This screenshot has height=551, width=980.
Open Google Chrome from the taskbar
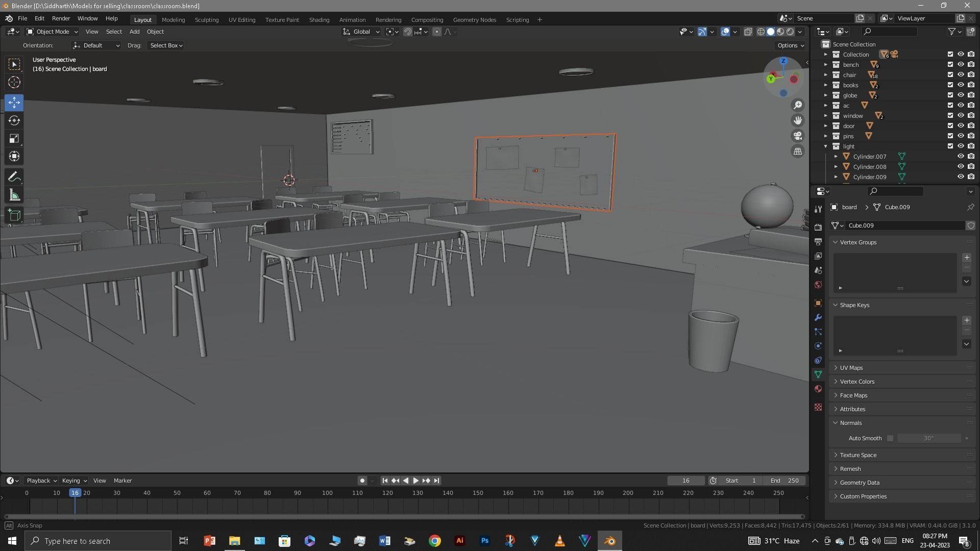click(435, 541)
